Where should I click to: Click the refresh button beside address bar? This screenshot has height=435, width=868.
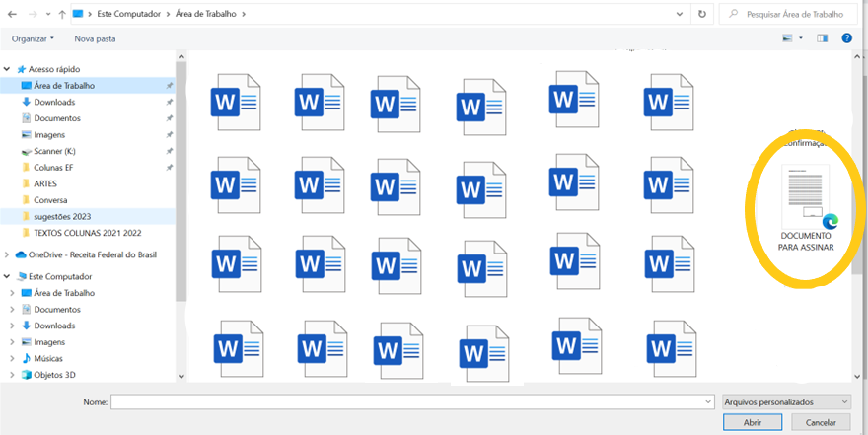[701, 15]
